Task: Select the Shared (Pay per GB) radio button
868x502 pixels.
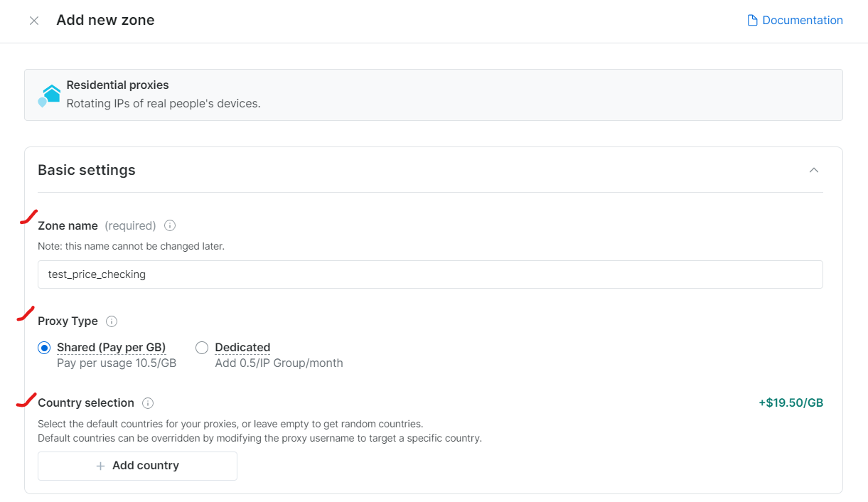Action: coord(45,348)
